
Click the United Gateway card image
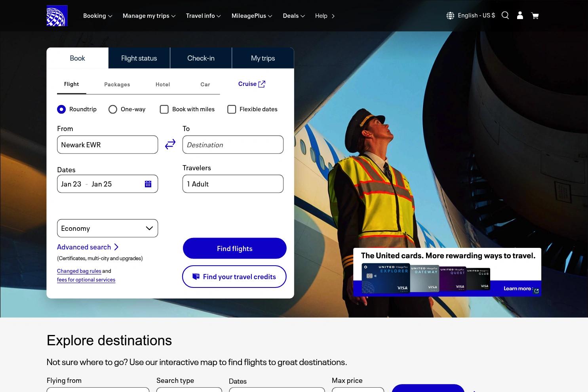pyautogui.click(x=425, y=278)
